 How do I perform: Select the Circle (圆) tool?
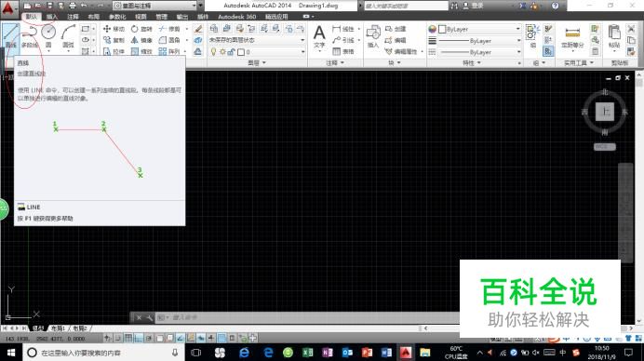click(48, 36)
